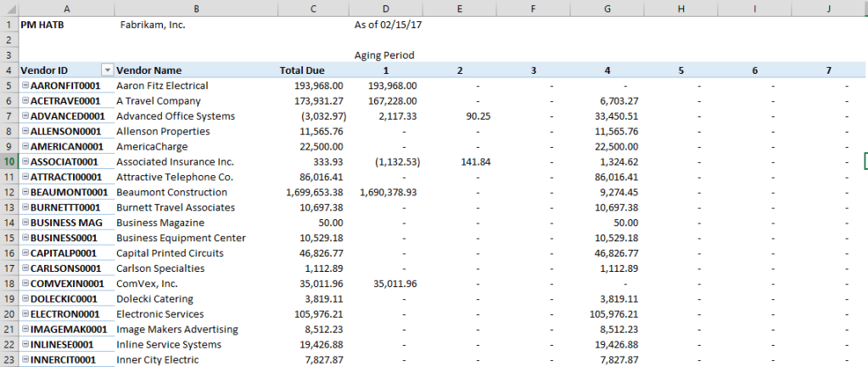Image resolution: width=868 pixels, height=367 pixels.
Task: Collapse the INNERCIT0001 vendor row
Action: click(x=25, y=360)
